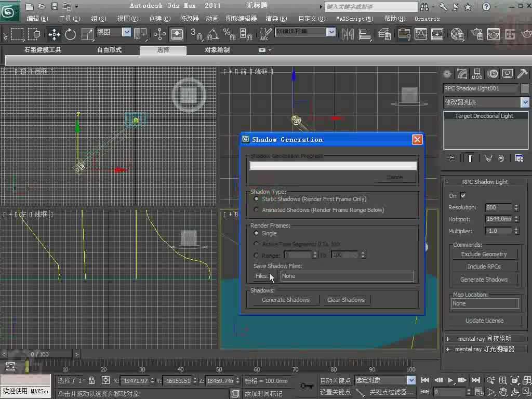Click the Align tool icon
The image size is (532, 399).
point(365,34)
